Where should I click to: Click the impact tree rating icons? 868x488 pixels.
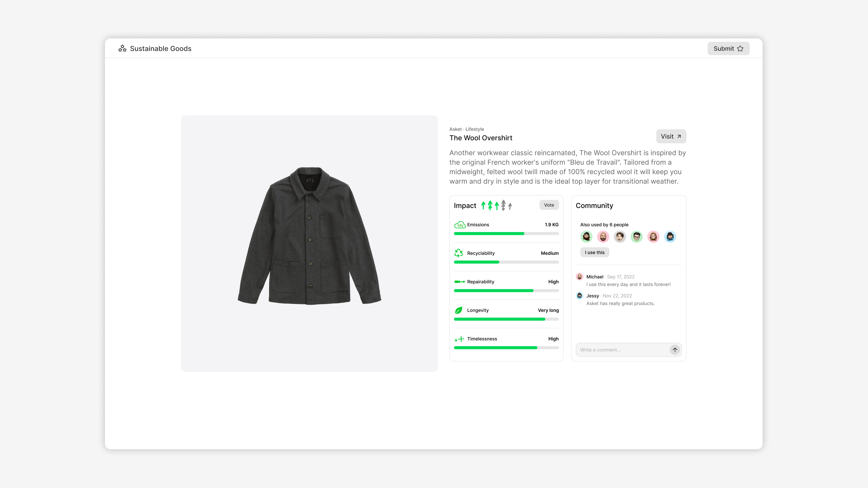pyautogui.click(x=496, y=205)
